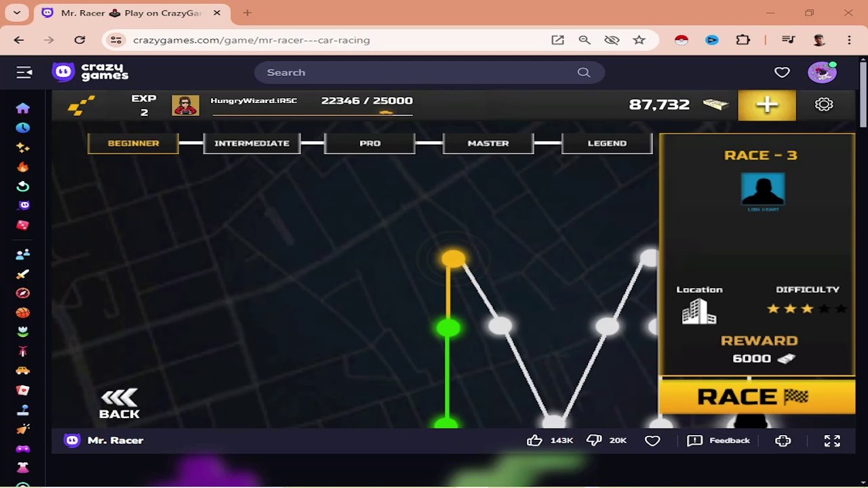Go to Home in the sidebar
This screenshot has width=868, height=488.
[x=23, y=108]
